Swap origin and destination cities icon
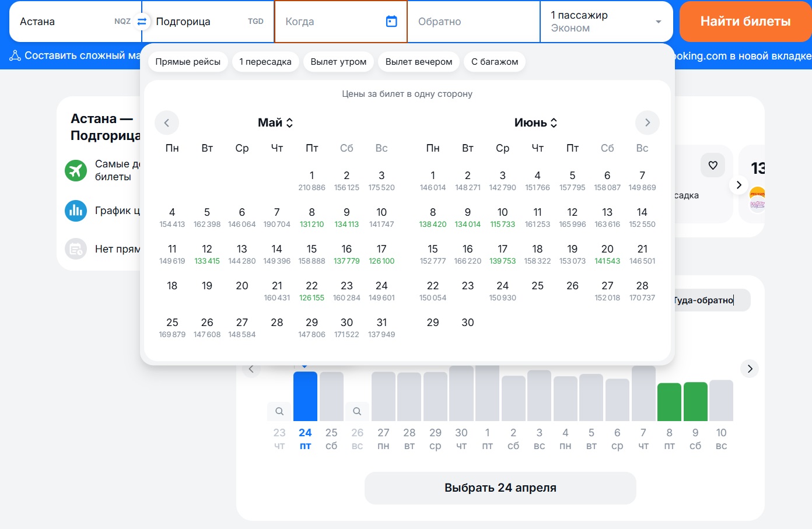The image size is (812, 529). (x=142, y=22)
